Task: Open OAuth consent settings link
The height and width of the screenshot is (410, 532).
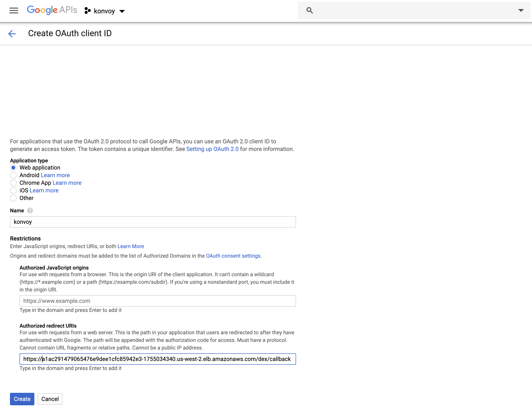Action: click(233, 256)
